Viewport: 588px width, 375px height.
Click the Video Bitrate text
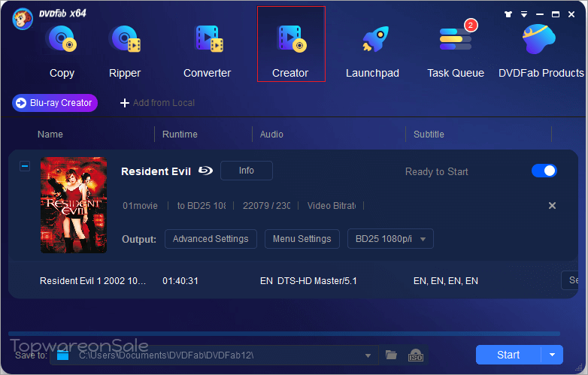(332, 206)
